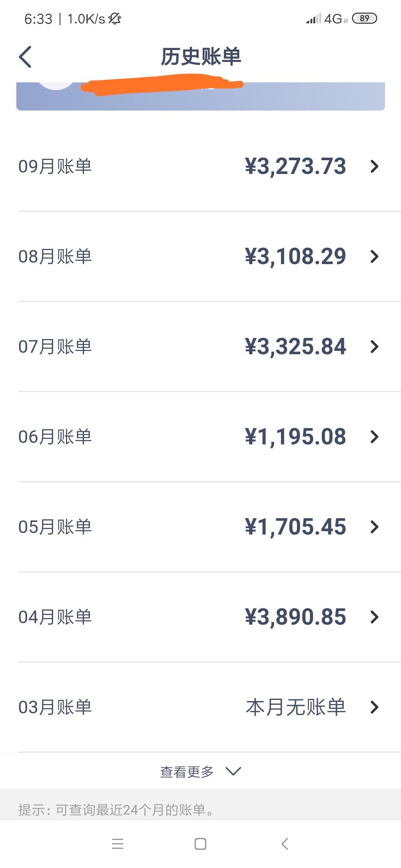Tap the 查看更多 text
The height and width of the screenshot is (868, 401).
pyautogui.click(x=187, y=772)
